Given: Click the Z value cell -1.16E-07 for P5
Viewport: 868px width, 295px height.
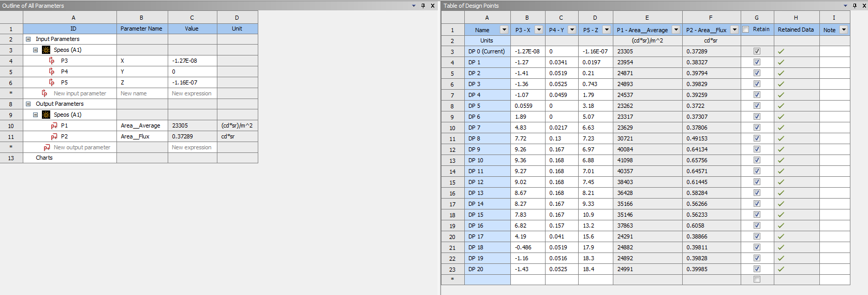Looking at the screenshot, I should pyautogui.click(x=193, y=82).
